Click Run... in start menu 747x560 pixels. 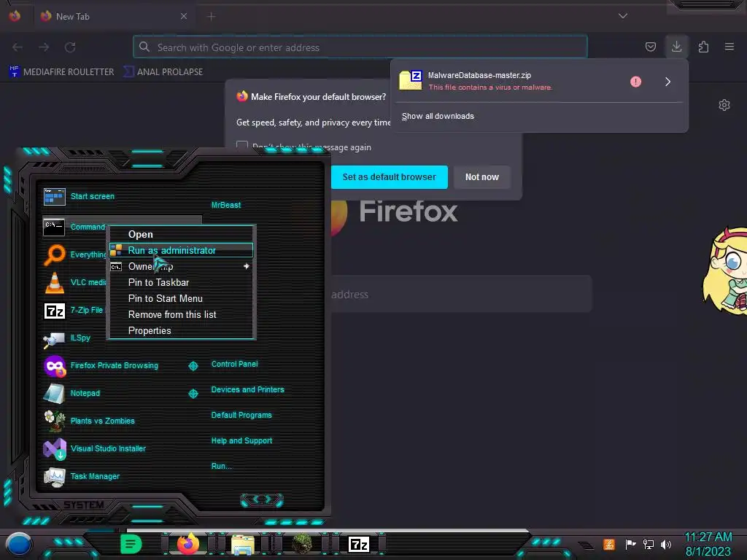[222, 466]
